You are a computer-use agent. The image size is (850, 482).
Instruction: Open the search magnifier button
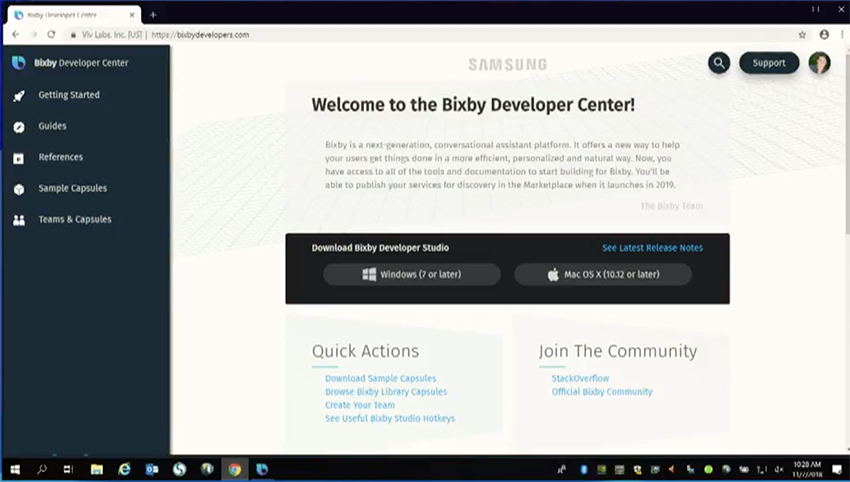[x=719, y=63]
